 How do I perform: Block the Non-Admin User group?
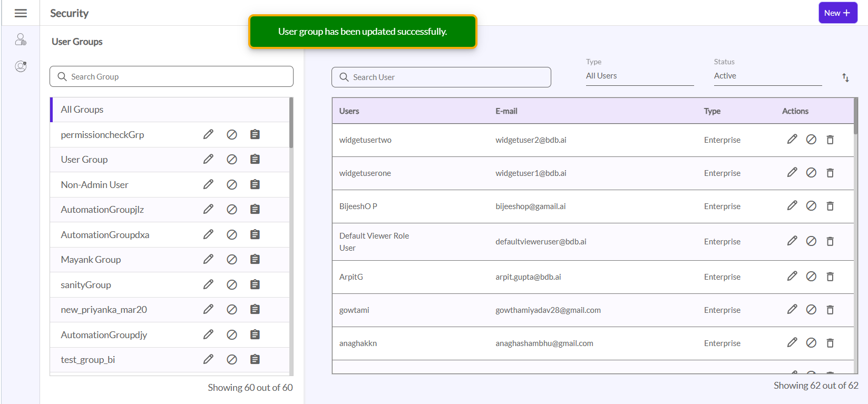(231, 184)
